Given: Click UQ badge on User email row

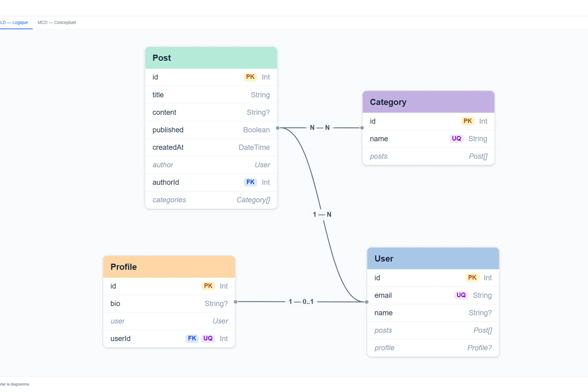Looking at the screenshot, I should [x=461, y=295].
